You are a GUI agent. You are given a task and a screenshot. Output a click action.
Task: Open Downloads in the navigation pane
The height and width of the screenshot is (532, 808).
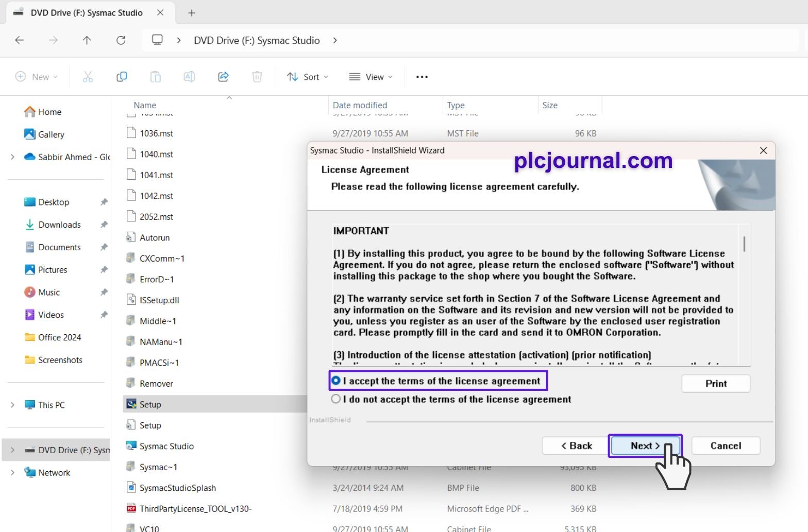[x=59, y=225]
